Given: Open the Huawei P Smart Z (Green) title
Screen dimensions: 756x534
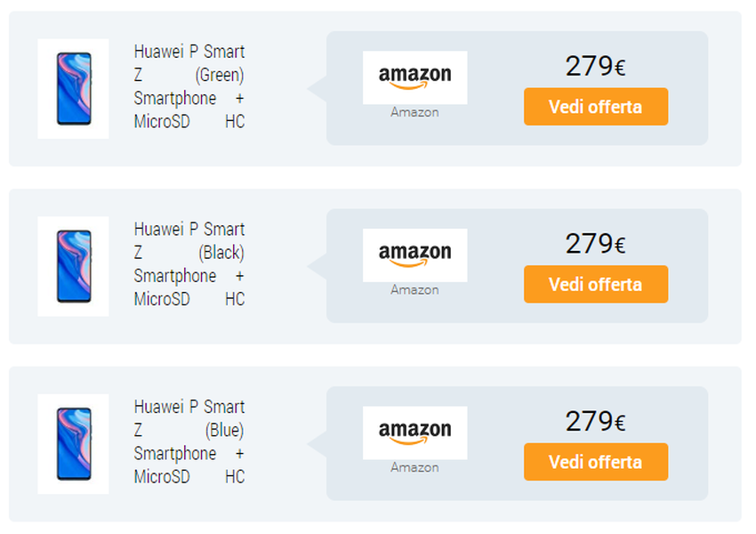Looking at the screenshot, I should pyautogui.click(x=189, y=86).
